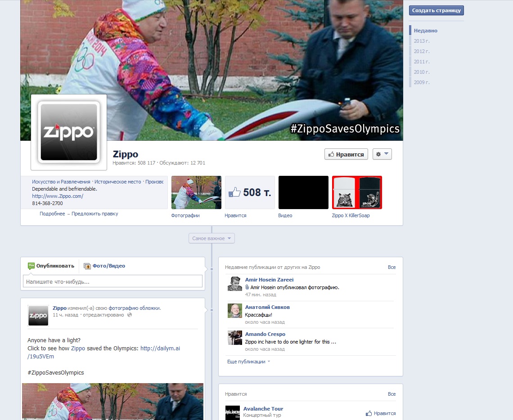Click Анатолий Сивков's avatar
Viewport: 513px width, 420px height.
pyautogui.click(x=234, y=311)
